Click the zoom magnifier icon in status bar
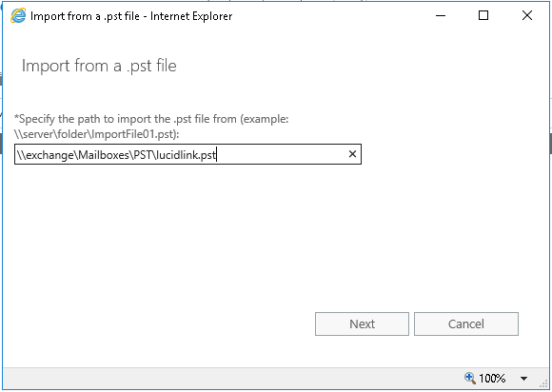The height and width of the screenshot is (392, 552). [x=470, y=379]
